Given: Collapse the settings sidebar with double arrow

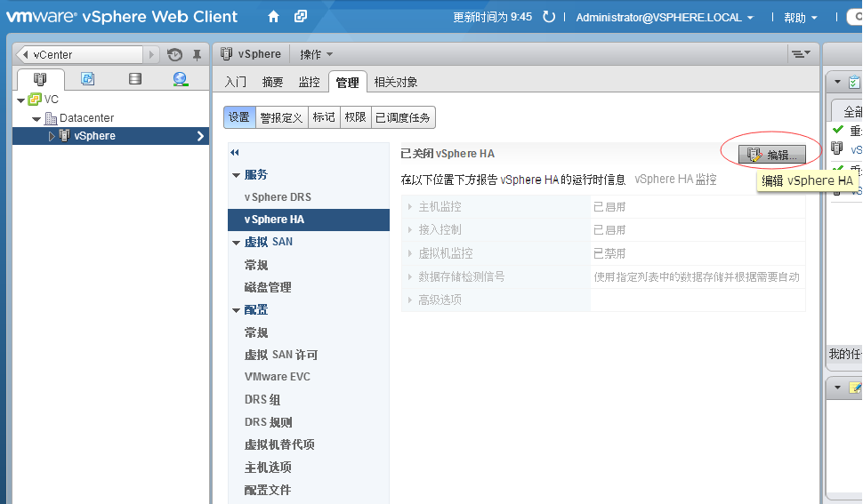Looking at the screenshot, I should coord(235,153).
